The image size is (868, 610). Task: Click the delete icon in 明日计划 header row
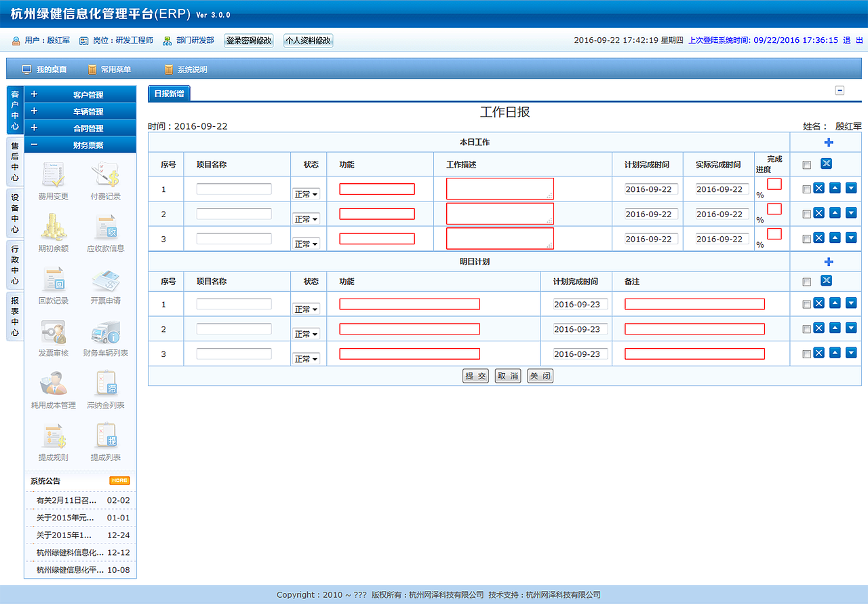point(826,281)
